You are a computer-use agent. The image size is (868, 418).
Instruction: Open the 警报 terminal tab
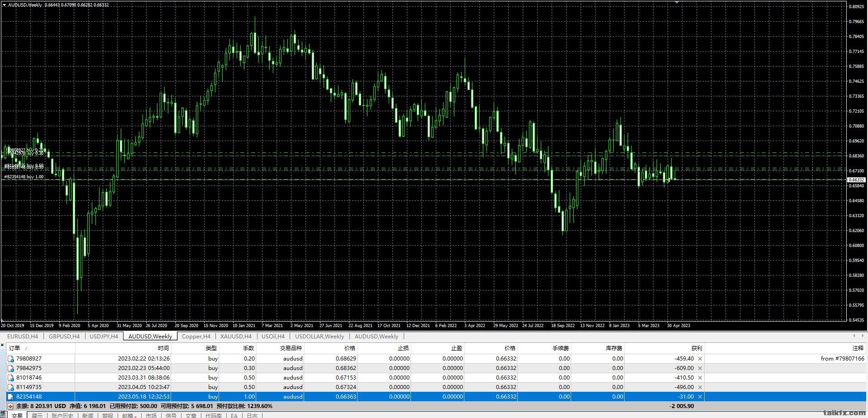tap(108, 415)
